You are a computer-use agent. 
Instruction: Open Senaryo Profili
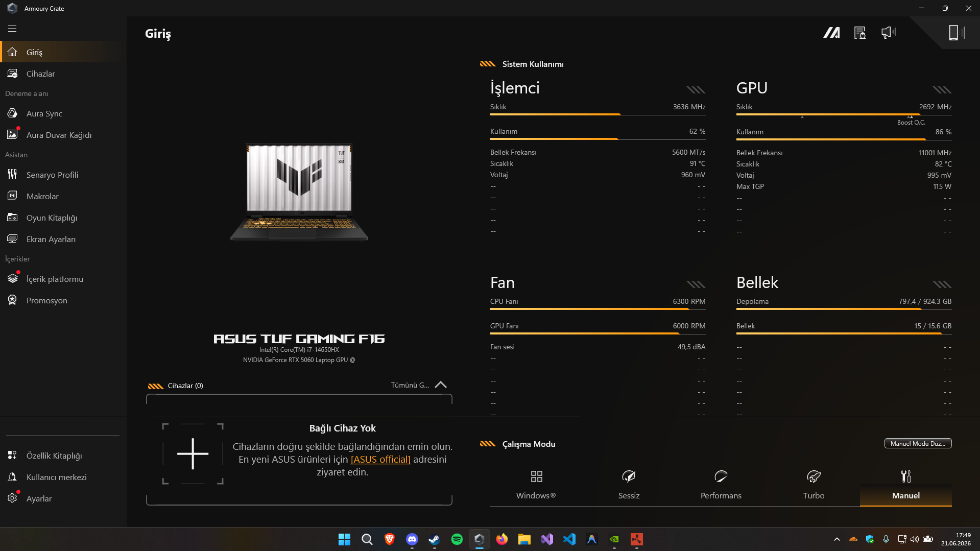click(x=63, y=175)
